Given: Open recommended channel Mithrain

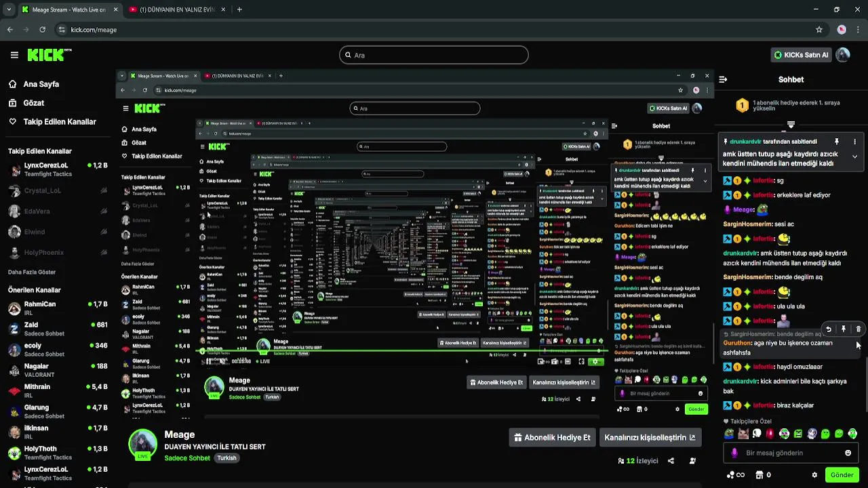Looking at the screenshot, I should [58, 391].
